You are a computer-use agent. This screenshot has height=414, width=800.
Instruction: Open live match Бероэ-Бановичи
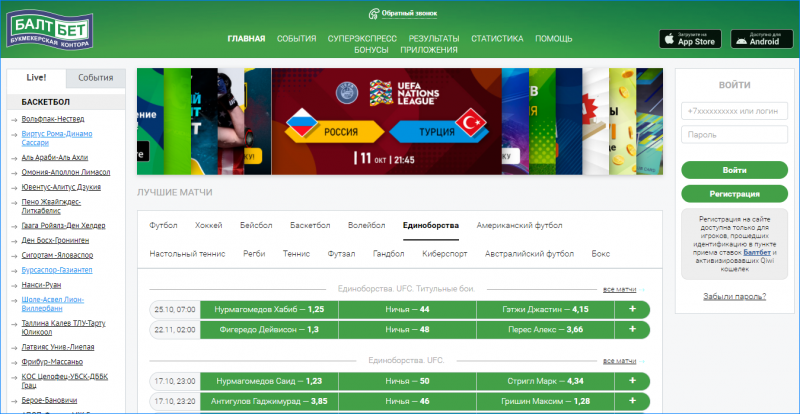(49, 400)
